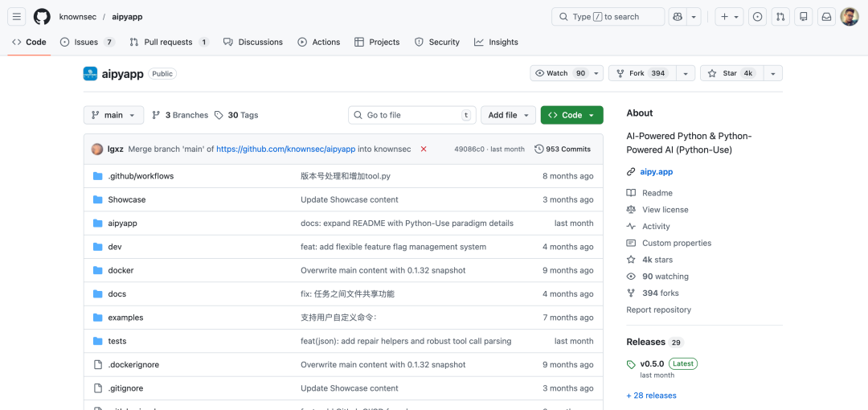Expand the main branch selector dropdown

click(x=113, y=115)
